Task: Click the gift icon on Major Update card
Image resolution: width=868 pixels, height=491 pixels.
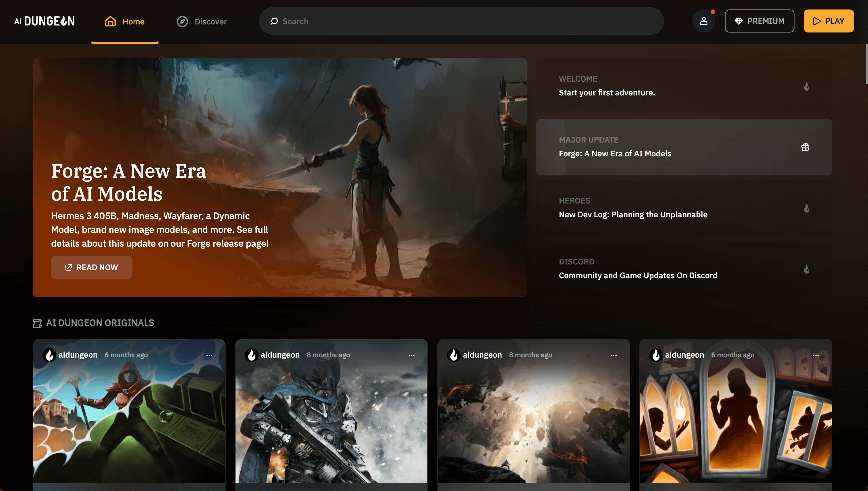Action: point(805,147)
